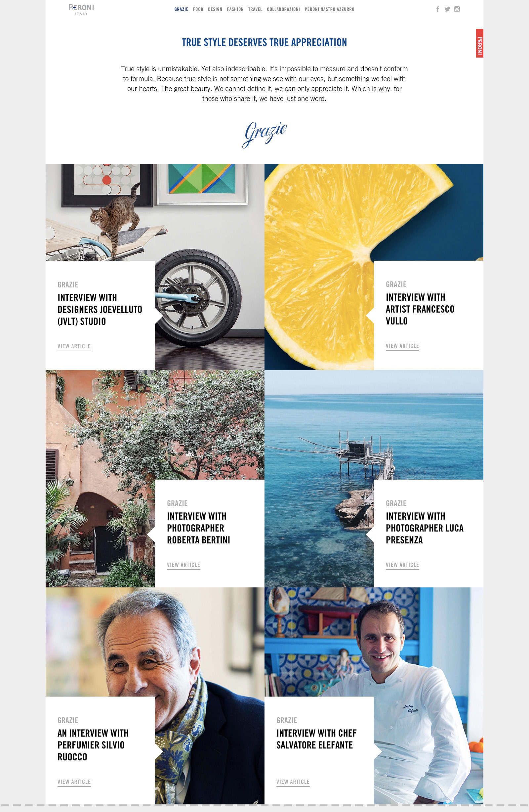View article for Roberta Bertini interview

[x=183, y=565]
